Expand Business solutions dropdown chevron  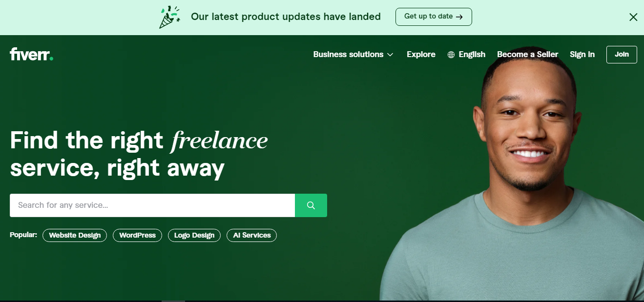(390, 55)
